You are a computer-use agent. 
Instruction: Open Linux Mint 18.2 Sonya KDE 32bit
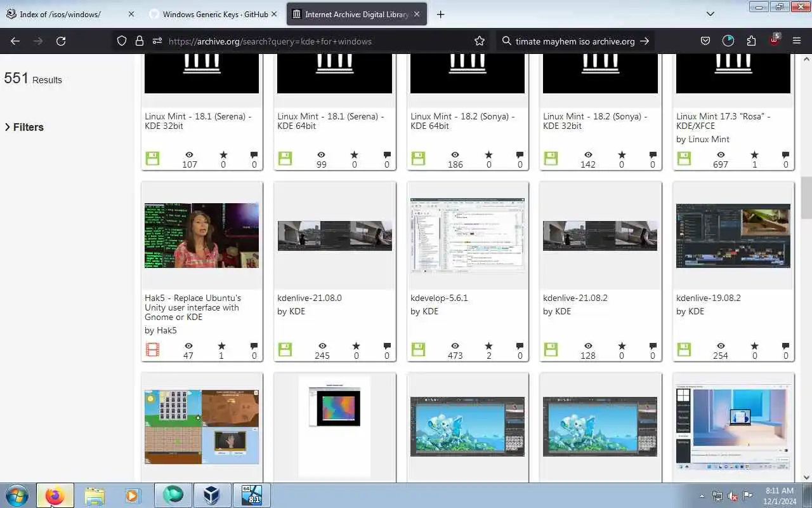(595, 121)
